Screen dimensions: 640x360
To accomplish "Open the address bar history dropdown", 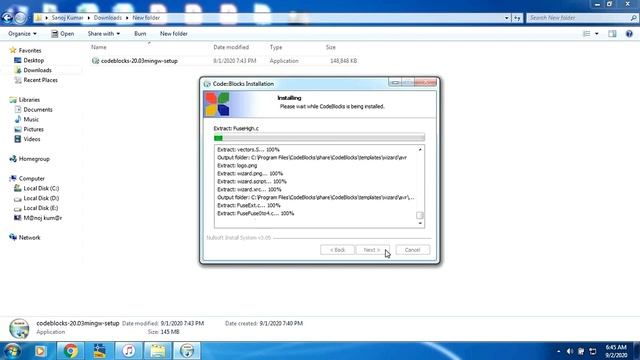I will point(507,18).
